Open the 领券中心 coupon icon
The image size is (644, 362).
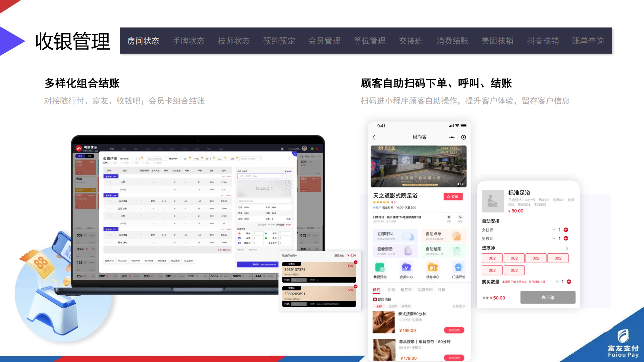point(432,267)
